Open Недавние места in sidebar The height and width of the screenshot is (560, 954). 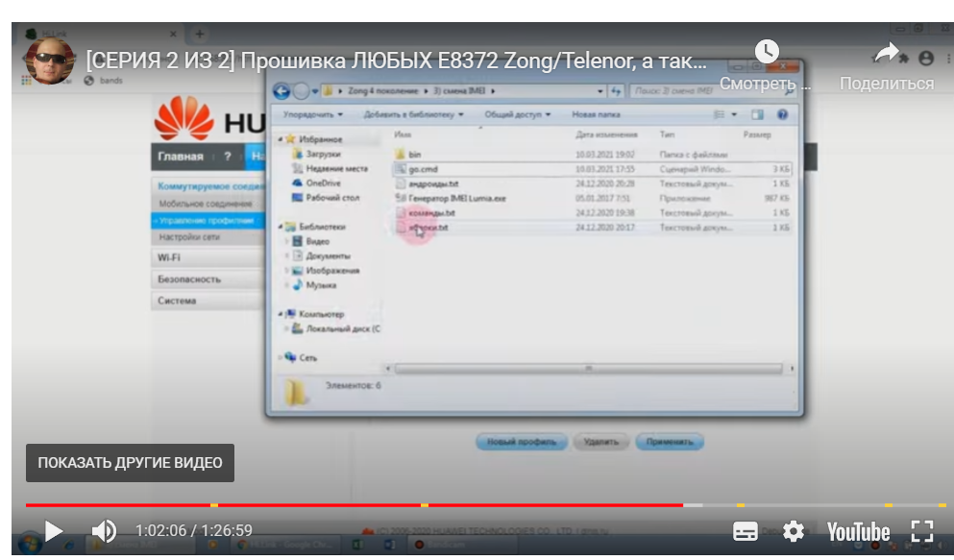click(337, 168)
